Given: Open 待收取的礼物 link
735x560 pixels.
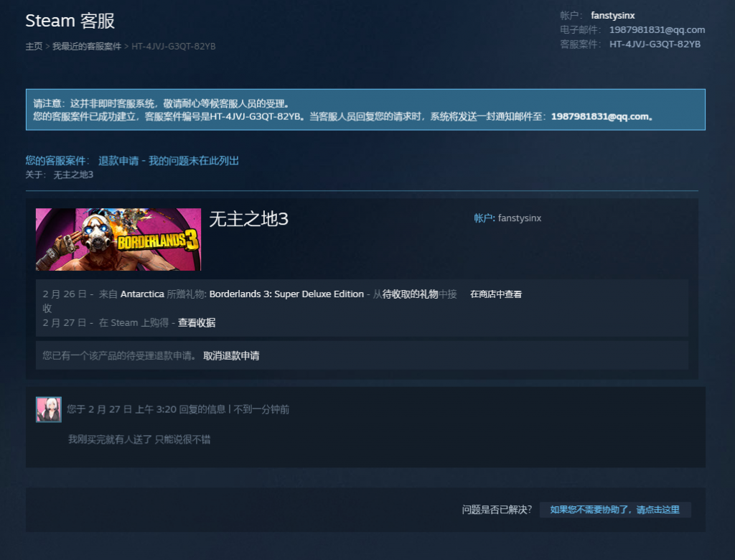Looking at the screenshot, I should pyautogui.click(x=410, y=294).
